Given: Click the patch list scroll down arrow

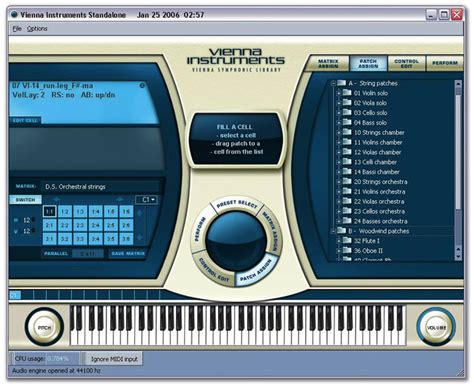Looking at the screenshot, I should coord(458,256).
